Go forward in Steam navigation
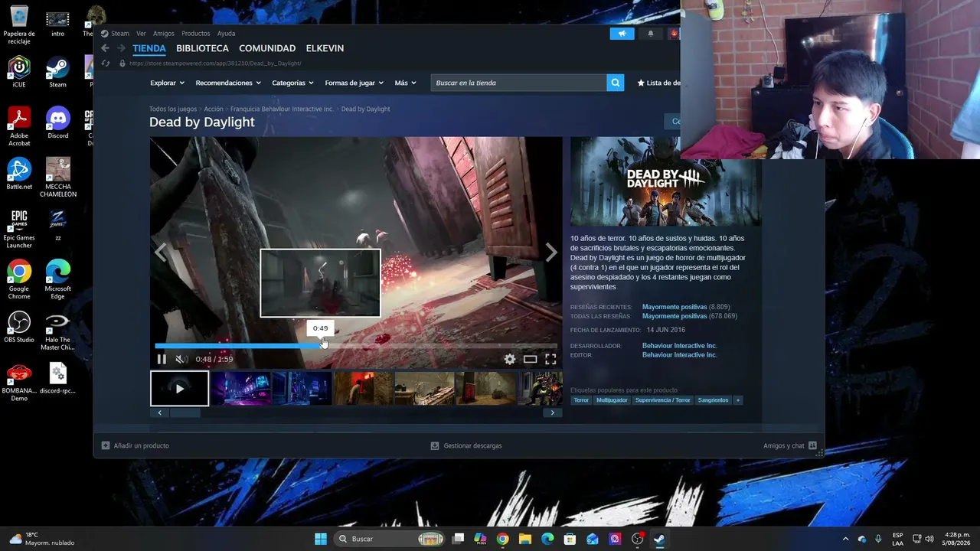The height and width of the screenshot is (551, 980). click(121, 48)
